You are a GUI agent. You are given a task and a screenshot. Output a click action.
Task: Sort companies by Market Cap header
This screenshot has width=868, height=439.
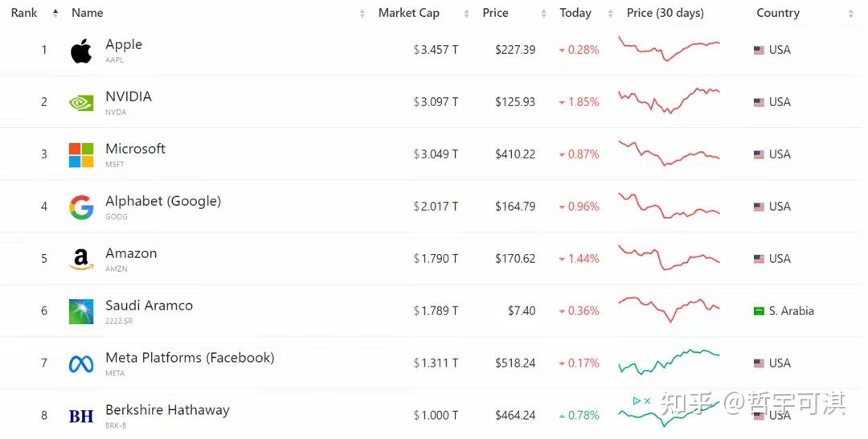click(x=408, y=13)
